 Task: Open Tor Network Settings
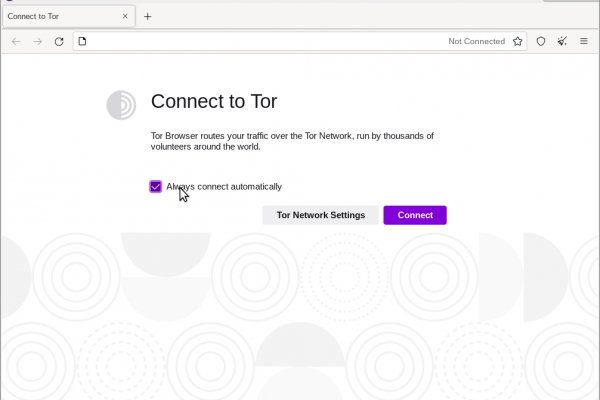(321, 215)
